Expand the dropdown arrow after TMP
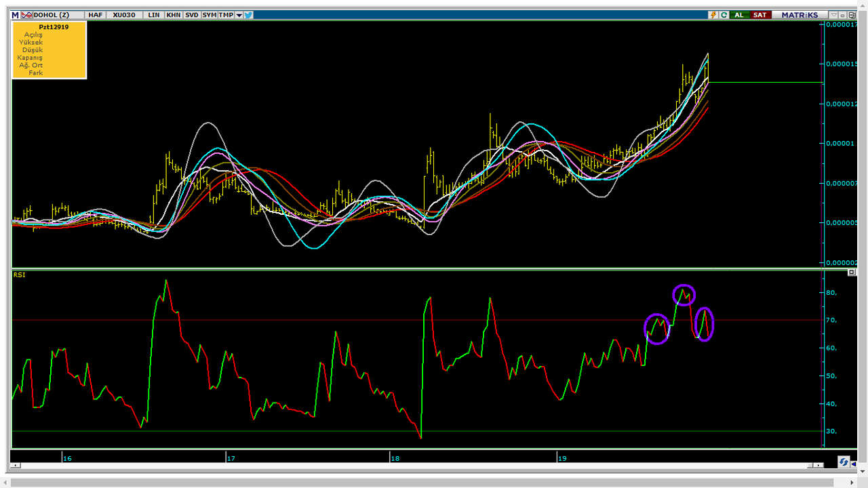The width and height of the screenshot is (868, 488). click(239, 15)
